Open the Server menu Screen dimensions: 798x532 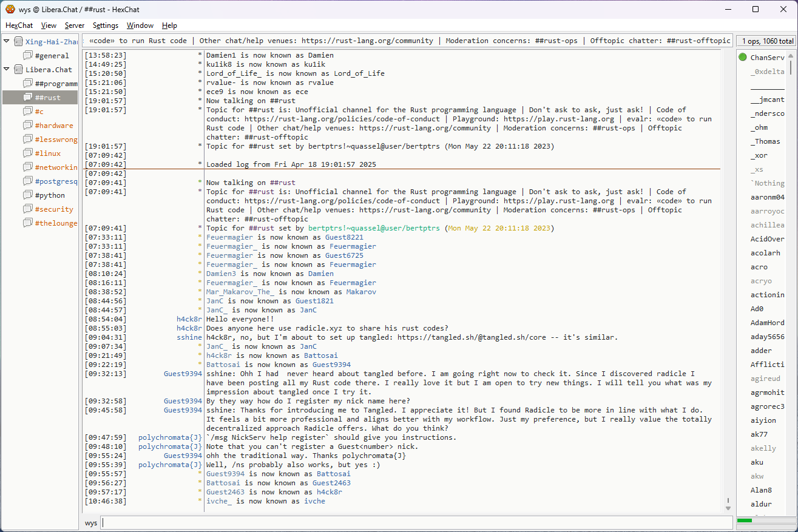click(x=75, y=25)
